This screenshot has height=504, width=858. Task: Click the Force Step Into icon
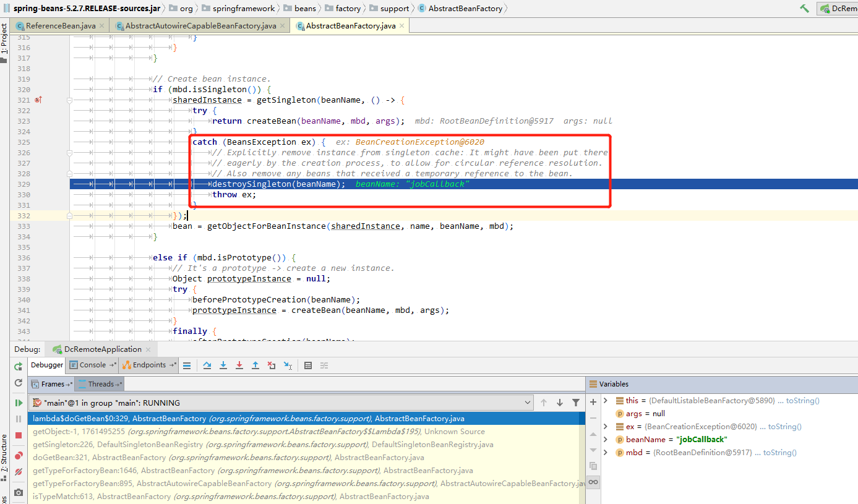pos(239,365)
